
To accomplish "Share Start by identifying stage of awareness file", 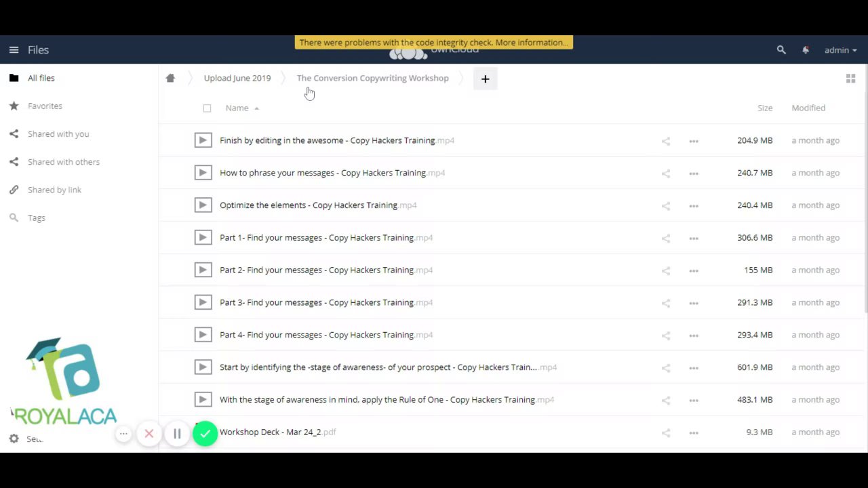I will point(666,368).
